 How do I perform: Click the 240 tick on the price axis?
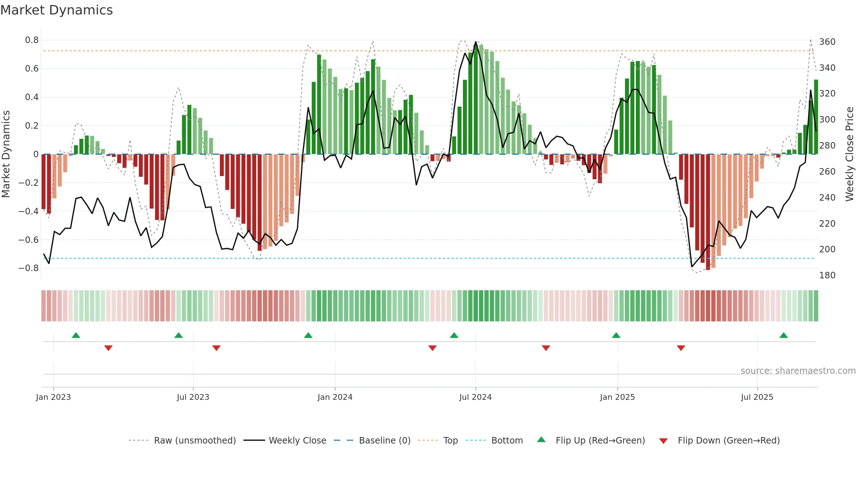827,198
